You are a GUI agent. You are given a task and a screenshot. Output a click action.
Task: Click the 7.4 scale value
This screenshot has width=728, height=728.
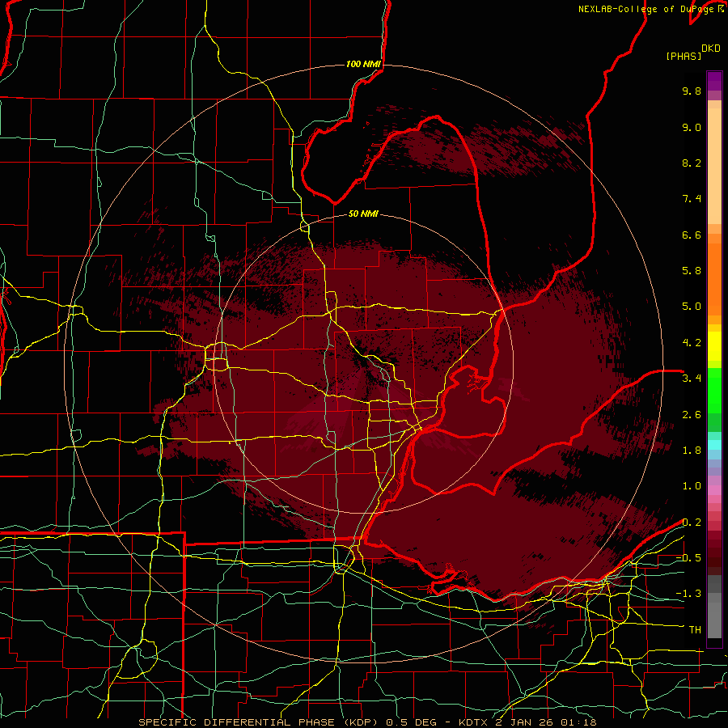click(692, 199)
